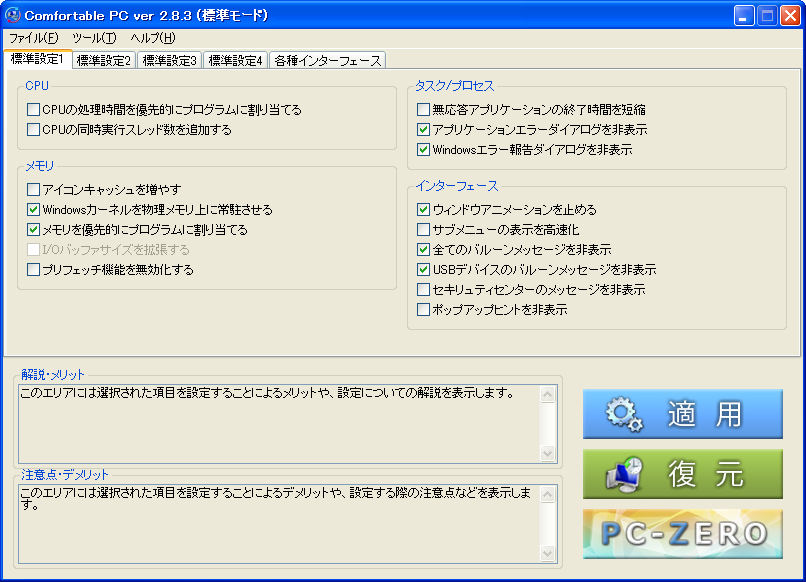The height and width of the screenshot is (582, 806).
Task: Click the Comfortable PC title bar icon
Action: click(x=13, y=15)
